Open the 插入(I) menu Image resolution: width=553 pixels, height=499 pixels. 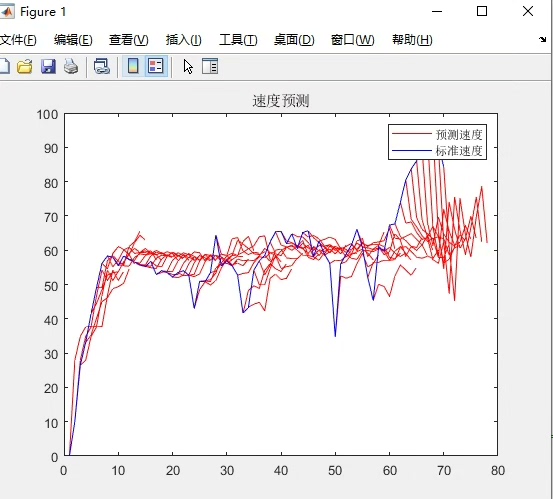[x=183, y=40]
